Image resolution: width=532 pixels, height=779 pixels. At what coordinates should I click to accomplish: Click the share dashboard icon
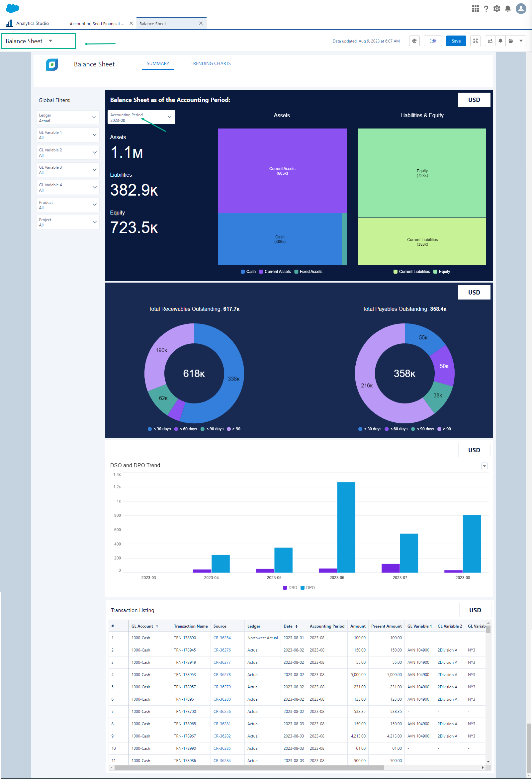click(490, 41)
